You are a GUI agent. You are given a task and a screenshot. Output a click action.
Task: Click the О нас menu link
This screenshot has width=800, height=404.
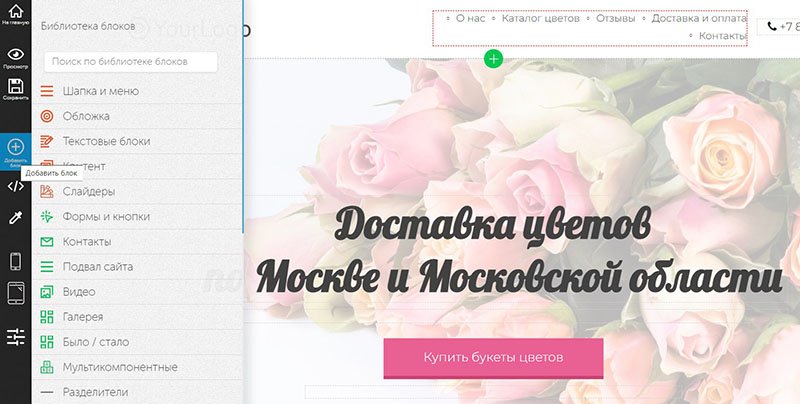pyautogui.click(x=470, y=18)
